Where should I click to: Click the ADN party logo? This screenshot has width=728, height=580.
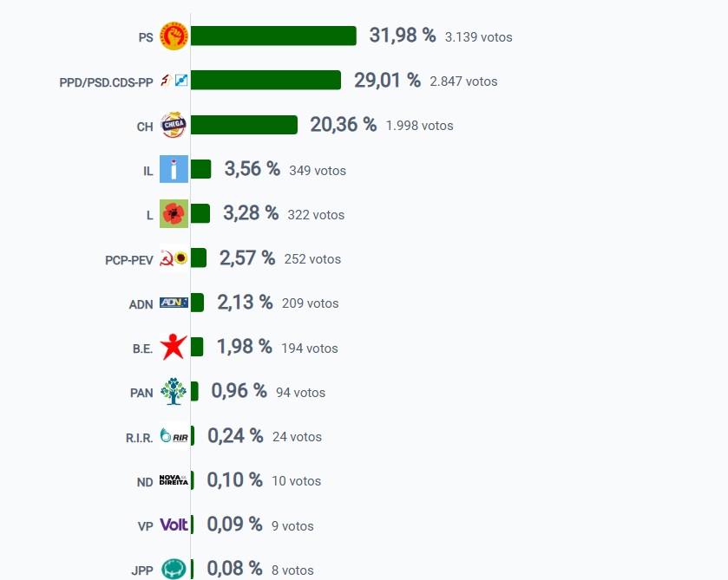pyautogui.click(x=174, y=303)
